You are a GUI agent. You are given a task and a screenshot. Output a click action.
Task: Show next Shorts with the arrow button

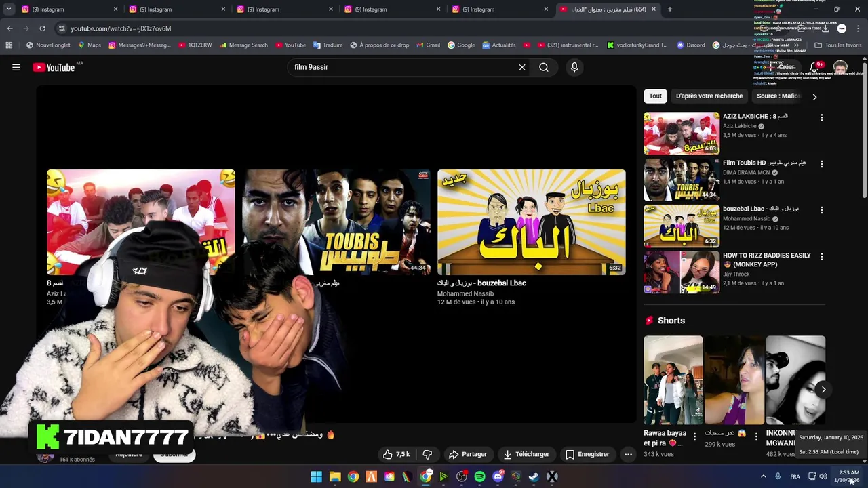pos(823,389)
